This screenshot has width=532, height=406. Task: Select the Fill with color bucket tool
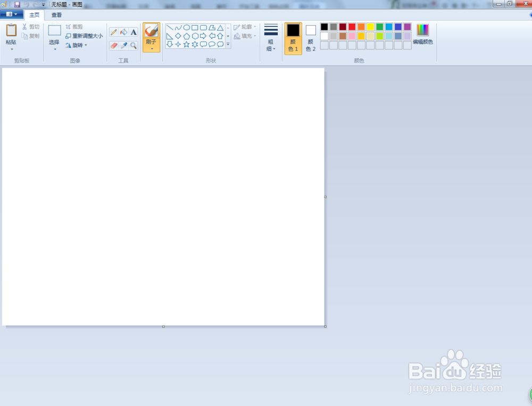click(x=124, y=32)
